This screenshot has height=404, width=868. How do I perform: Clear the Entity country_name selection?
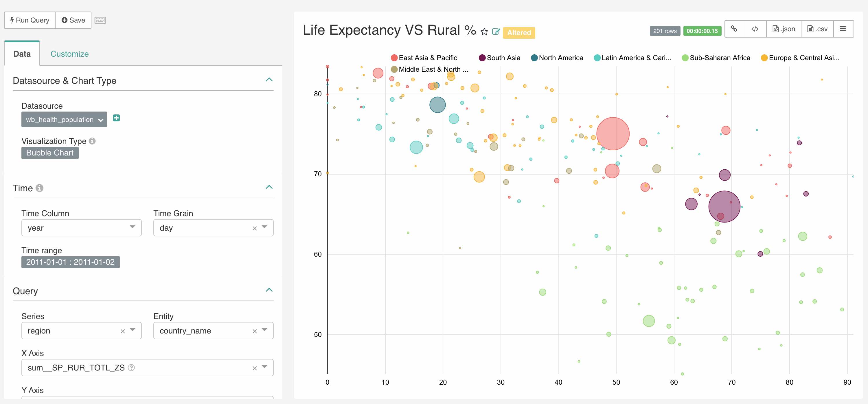[254, 331]
